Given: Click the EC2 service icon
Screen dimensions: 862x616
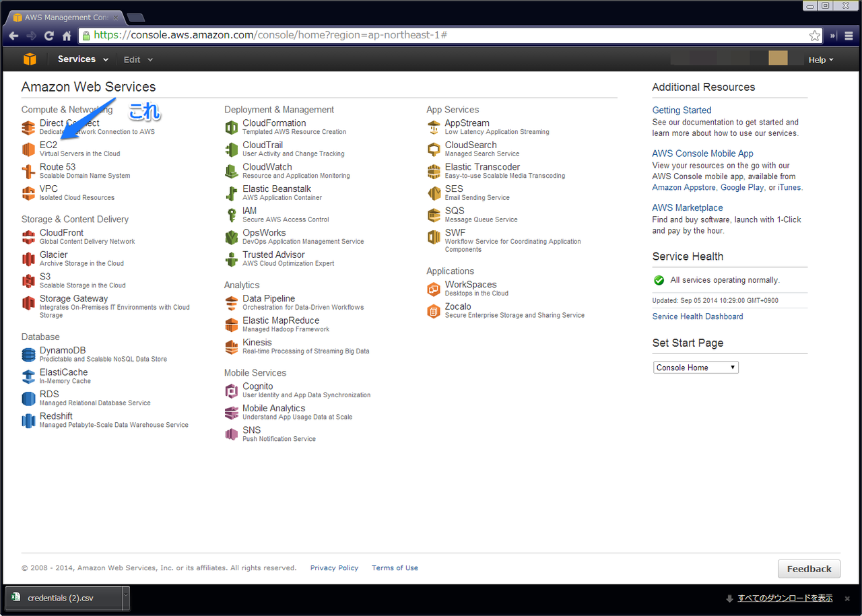Looking at the screenshot, I should click(x=28, y=149).
